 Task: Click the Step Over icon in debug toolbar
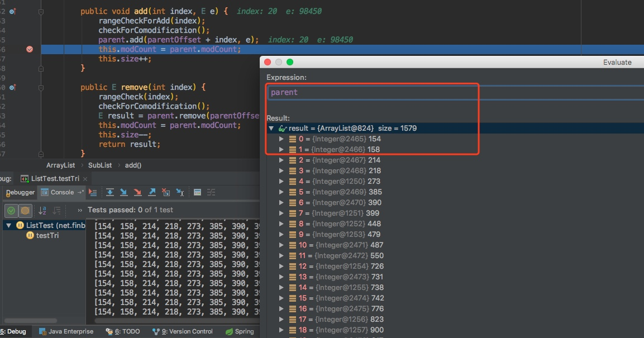click(109, 192)
